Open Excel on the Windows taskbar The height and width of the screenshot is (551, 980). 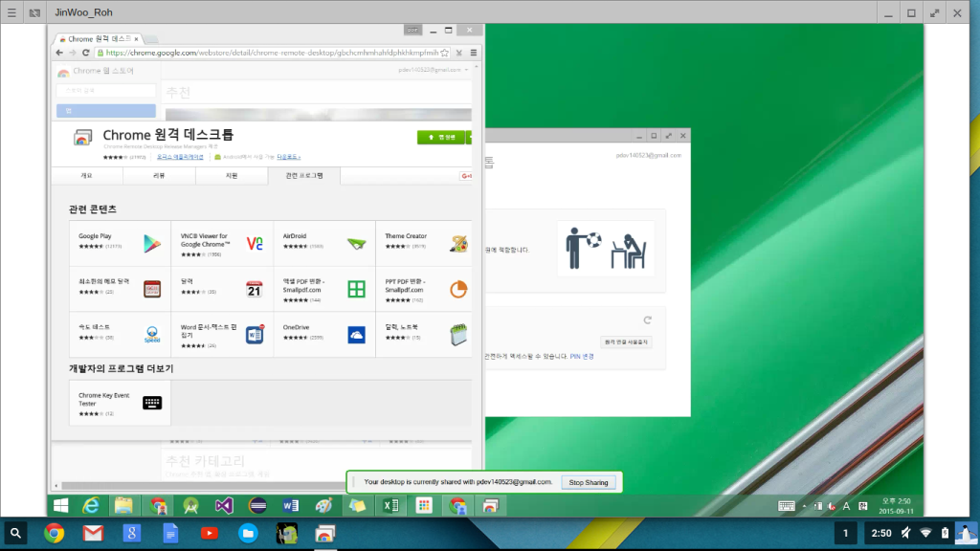390,505
